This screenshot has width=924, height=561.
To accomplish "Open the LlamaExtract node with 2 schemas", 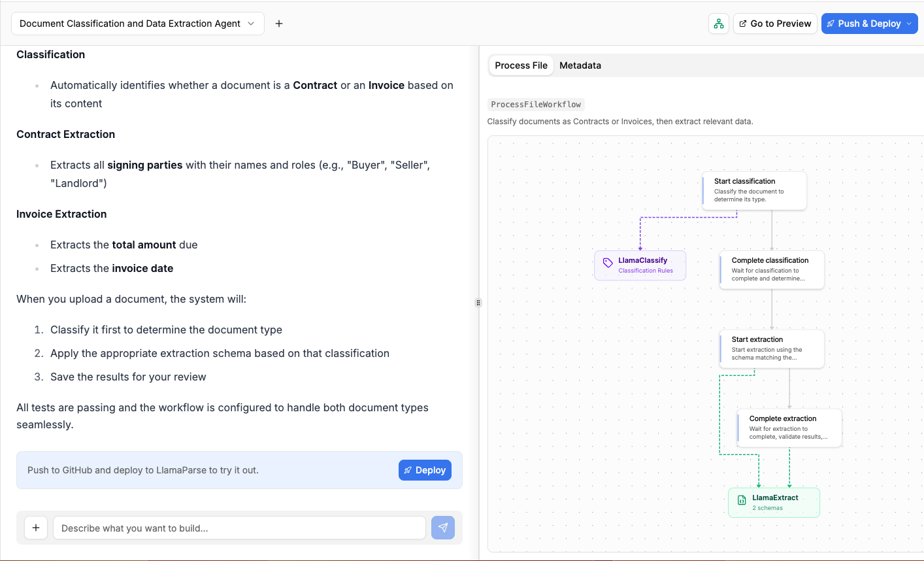I will (x=774, y=502).
